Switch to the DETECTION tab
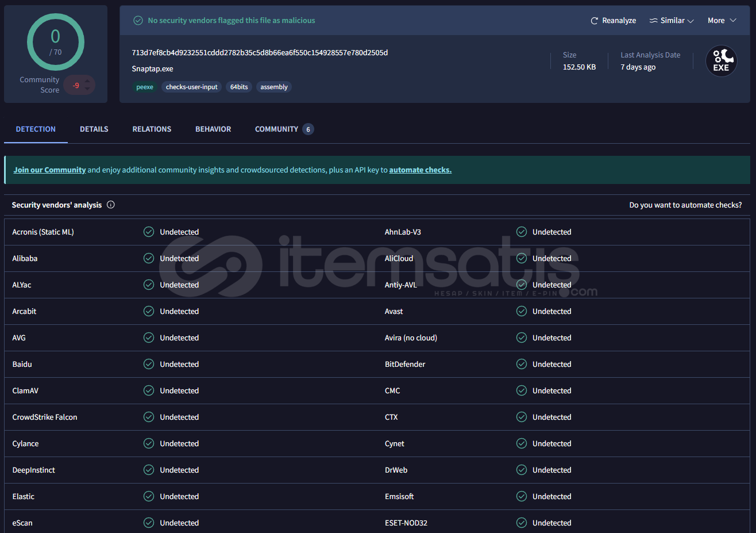The height and width of the screenshot is (533, 756). (36, 129)
